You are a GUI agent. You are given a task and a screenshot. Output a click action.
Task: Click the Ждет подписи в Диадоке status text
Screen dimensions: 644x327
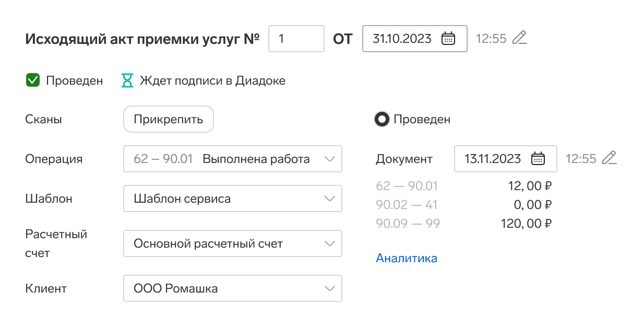coord(212,81)
